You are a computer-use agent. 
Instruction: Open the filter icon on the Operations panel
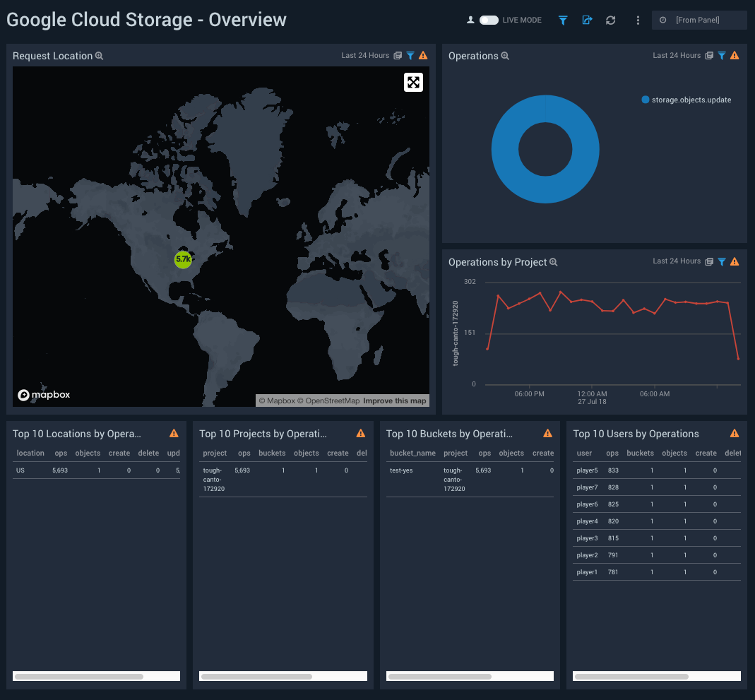[x=721, y=55]
